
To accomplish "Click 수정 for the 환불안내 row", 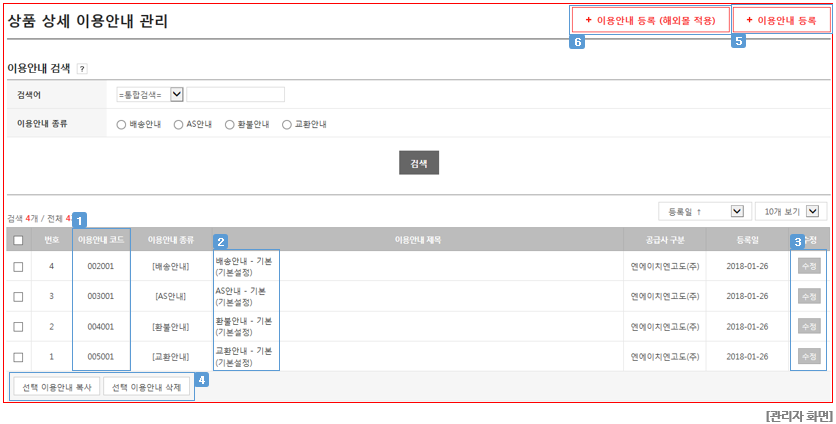I will (x=809, y=326).
